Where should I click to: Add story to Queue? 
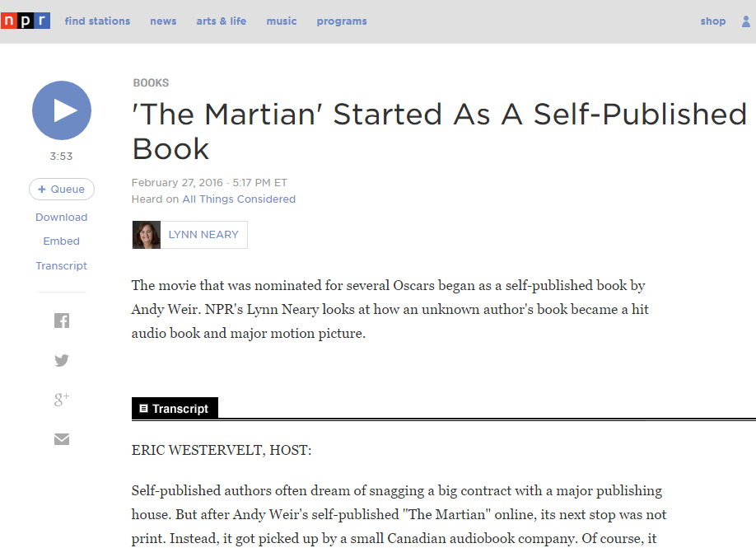pos(62,190)
